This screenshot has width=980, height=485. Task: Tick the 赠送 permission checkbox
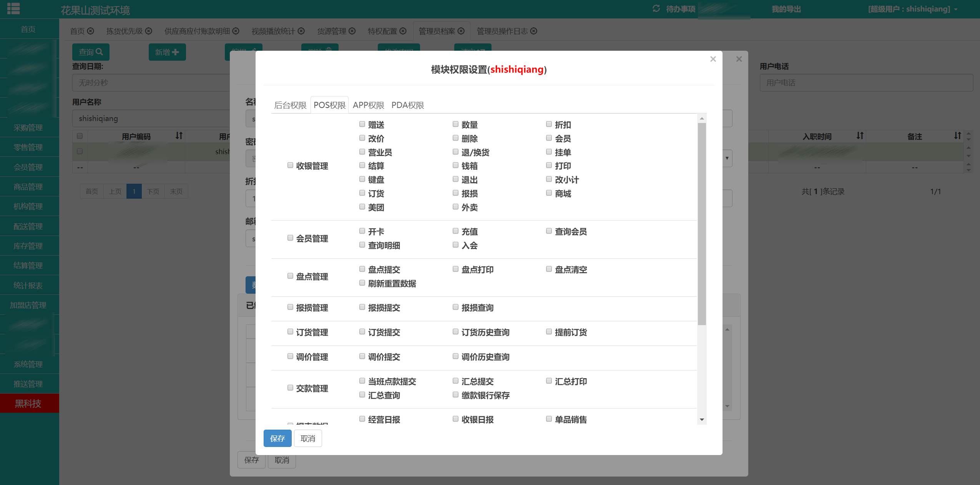[362, 124]
